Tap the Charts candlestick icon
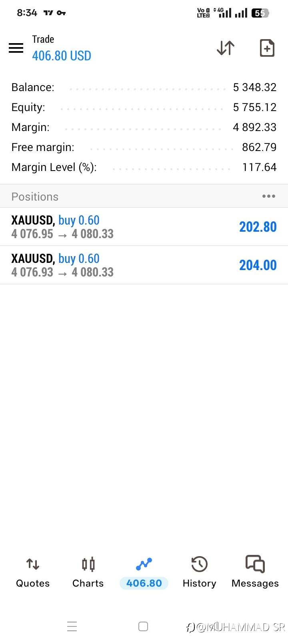The height and width of the screenshot is (644, 288). (x=88, y=564)
